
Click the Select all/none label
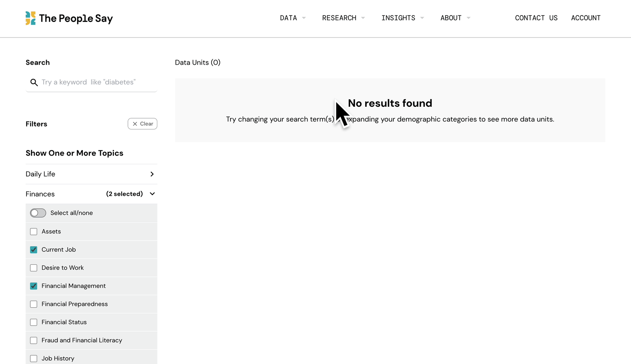(x=72, y=213)
